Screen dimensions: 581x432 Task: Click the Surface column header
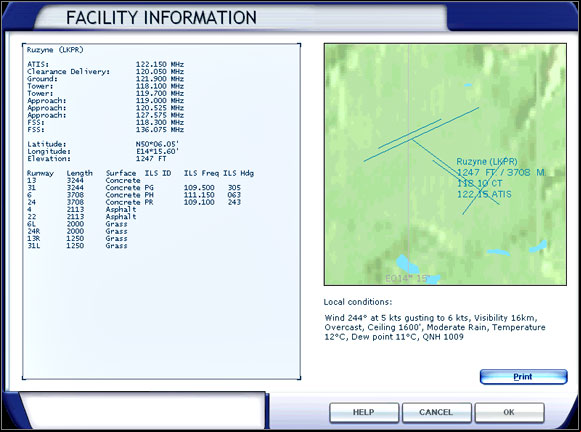coord(121,173)
